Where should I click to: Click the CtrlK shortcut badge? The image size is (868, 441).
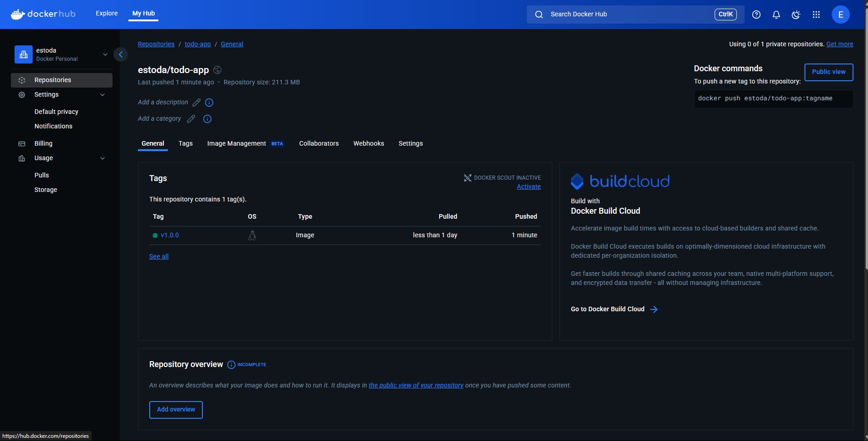(726, 15)
